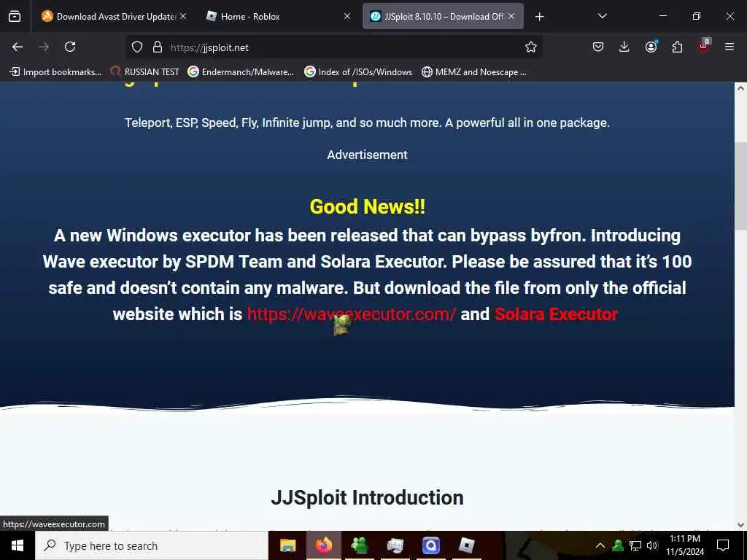This screenshot has width=747, height=560.
Task: Open Firefox application hamburger menu
Action: [729, 47]
